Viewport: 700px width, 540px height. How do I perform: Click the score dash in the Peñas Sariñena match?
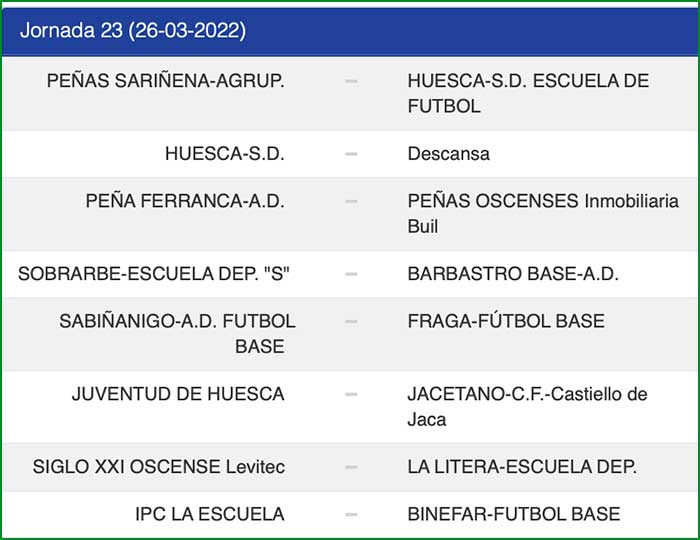351,81
